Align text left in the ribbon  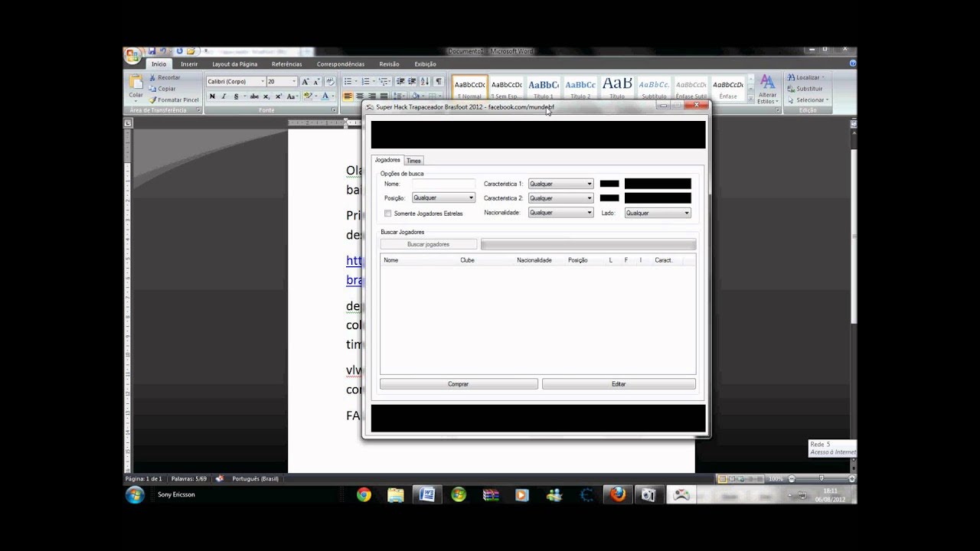point(348,96)
